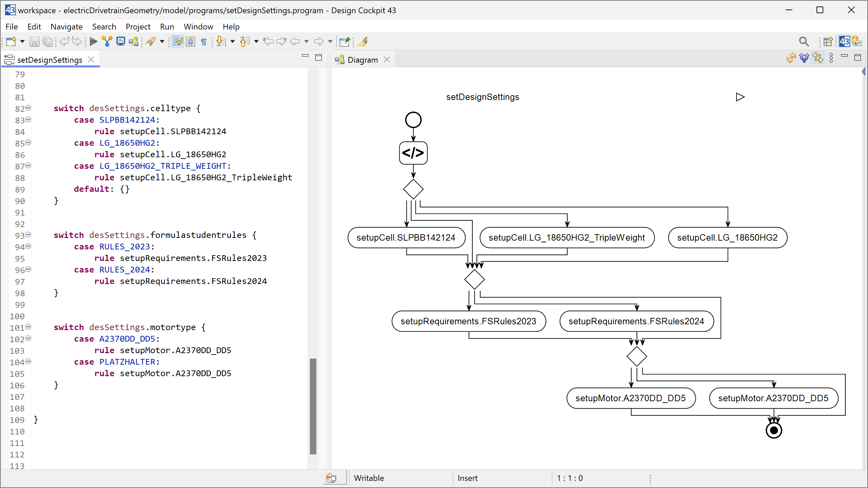Minimize the setDesignSettings editor panel
Screen dimensions: 868x488
tap(305, 56)
